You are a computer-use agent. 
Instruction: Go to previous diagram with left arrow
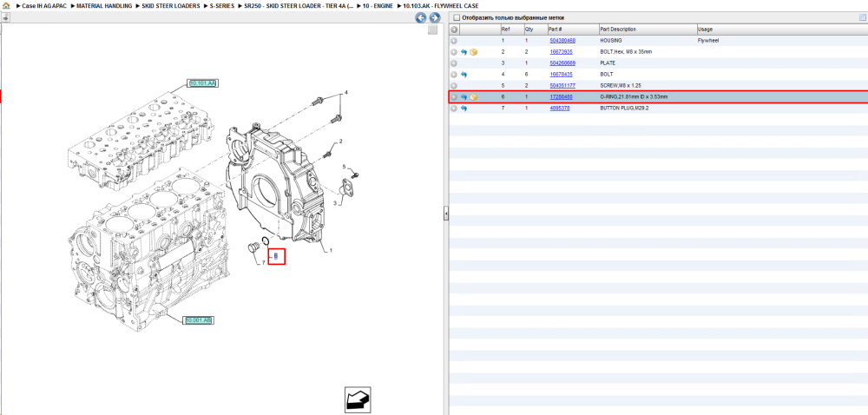421,17
